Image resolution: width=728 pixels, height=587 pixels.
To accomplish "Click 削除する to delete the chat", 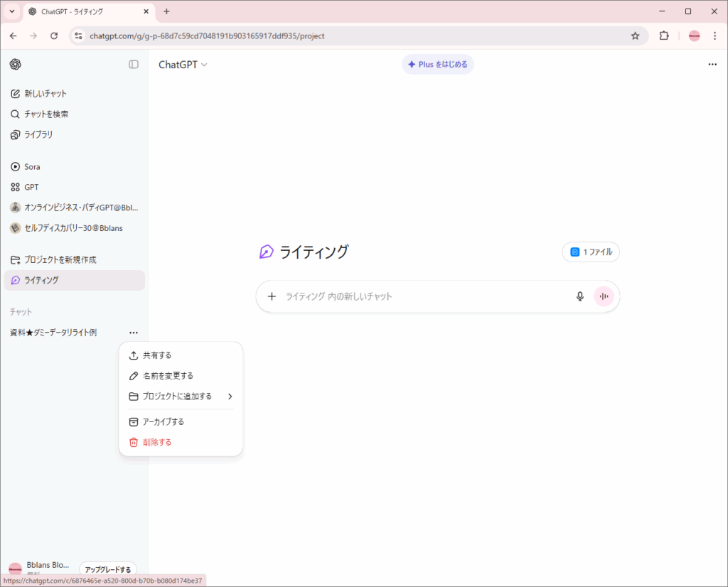I will click(x=157, y=442).
